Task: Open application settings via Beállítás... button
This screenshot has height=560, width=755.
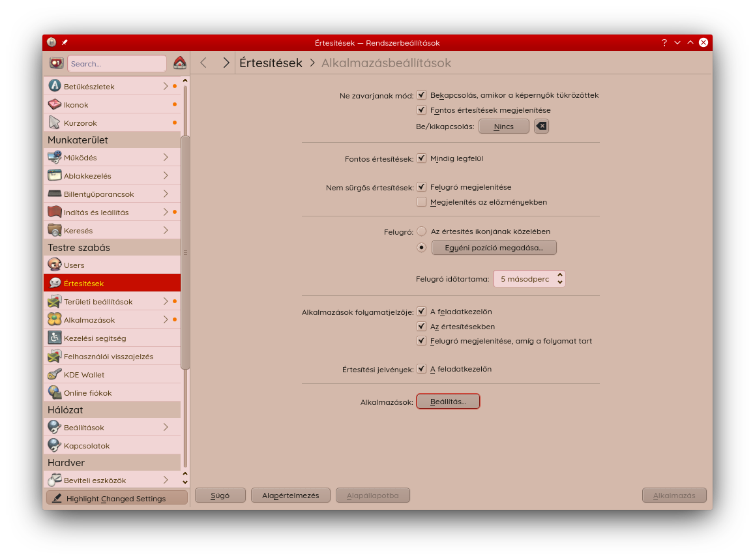Action: [448, 401]
